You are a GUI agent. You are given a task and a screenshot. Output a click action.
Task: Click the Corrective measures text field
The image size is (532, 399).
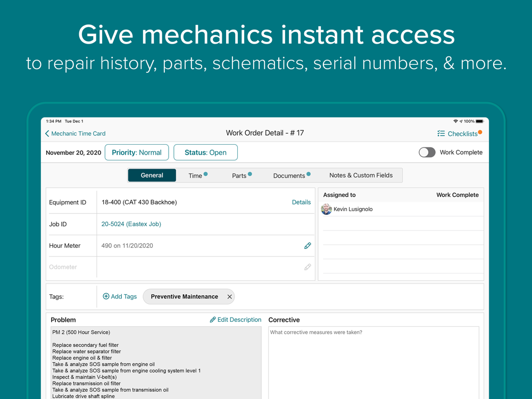[x=373, y=363]
